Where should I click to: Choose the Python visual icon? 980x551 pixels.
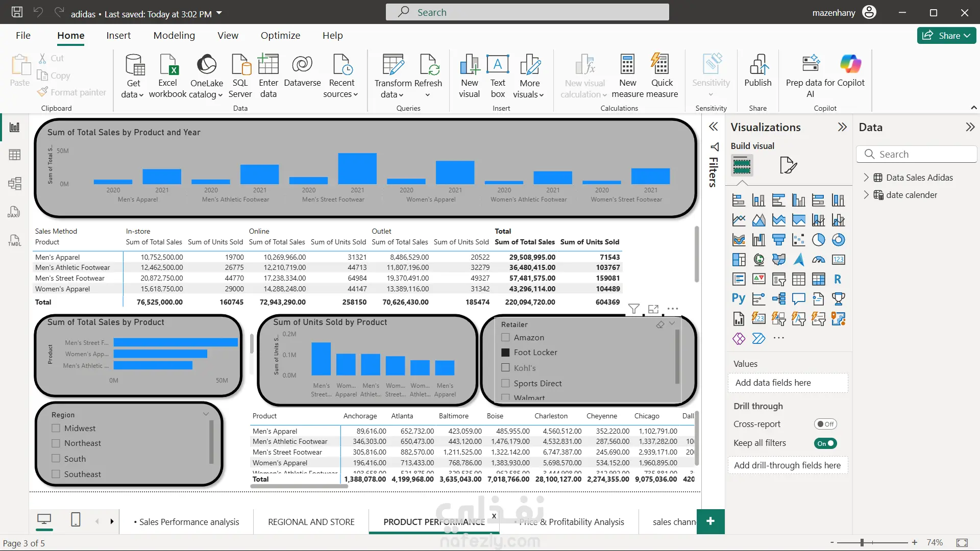pyautogui.click(x=738, y=299)
